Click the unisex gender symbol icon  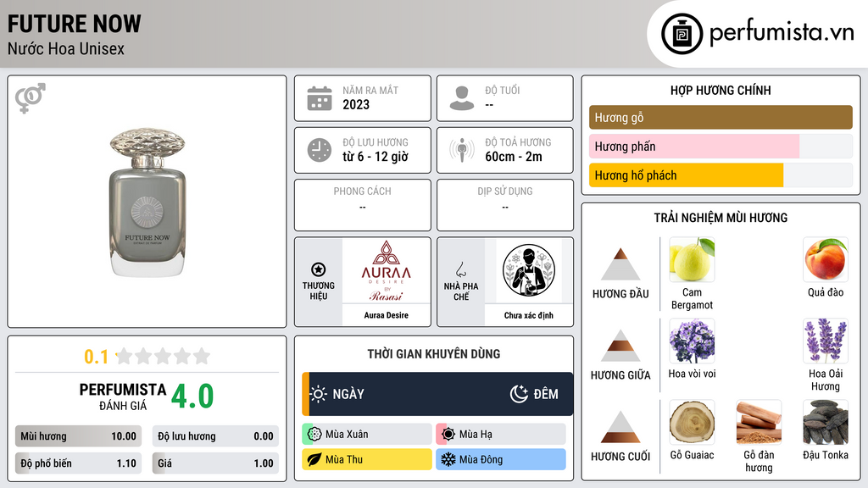pyautogui.click(x=30, y=98)
